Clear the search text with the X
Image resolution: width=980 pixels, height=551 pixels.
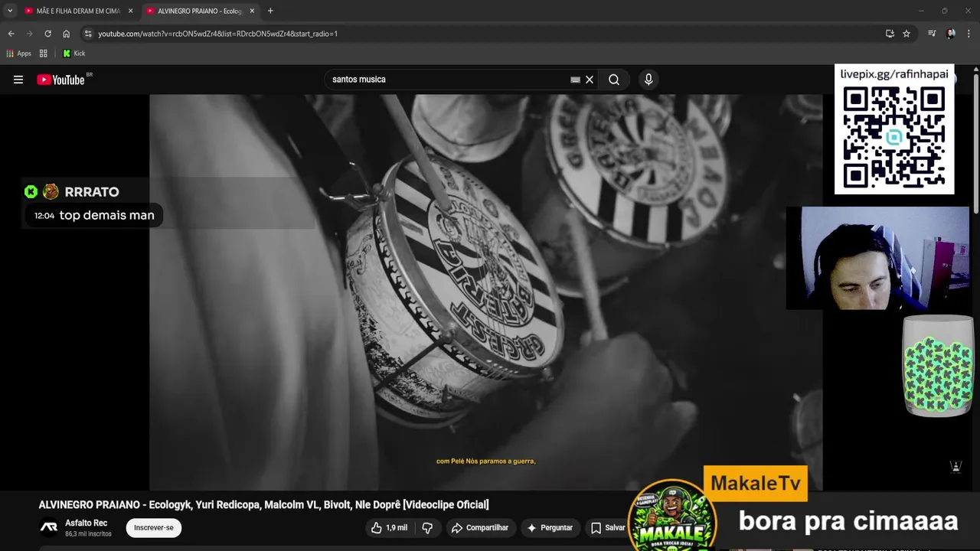(x=590, y=80)
